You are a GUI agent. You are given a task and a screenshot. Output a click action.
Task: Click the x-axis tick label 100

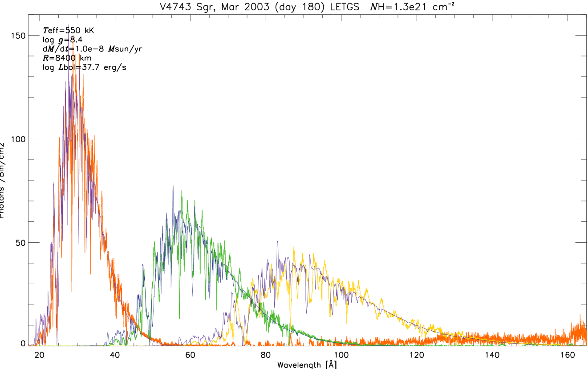tap(341, 355)
